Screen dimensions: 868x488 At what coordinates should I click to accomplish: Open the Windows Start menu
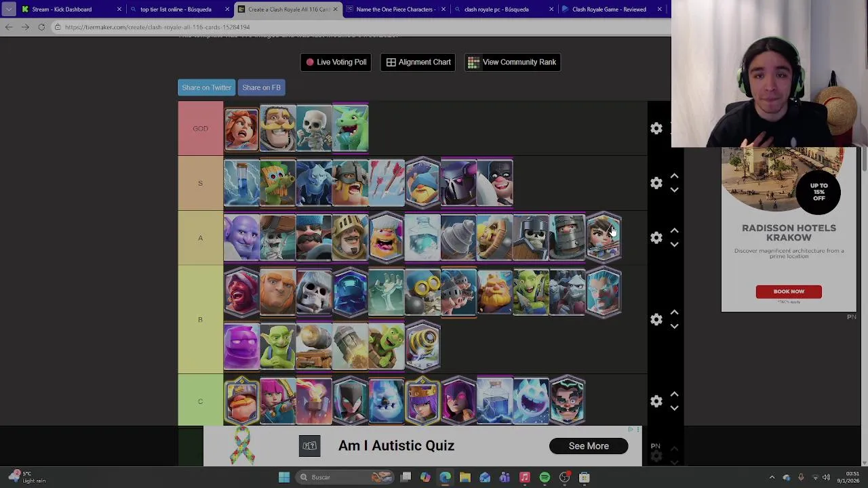pyautogui.click(x=284, y=477)
